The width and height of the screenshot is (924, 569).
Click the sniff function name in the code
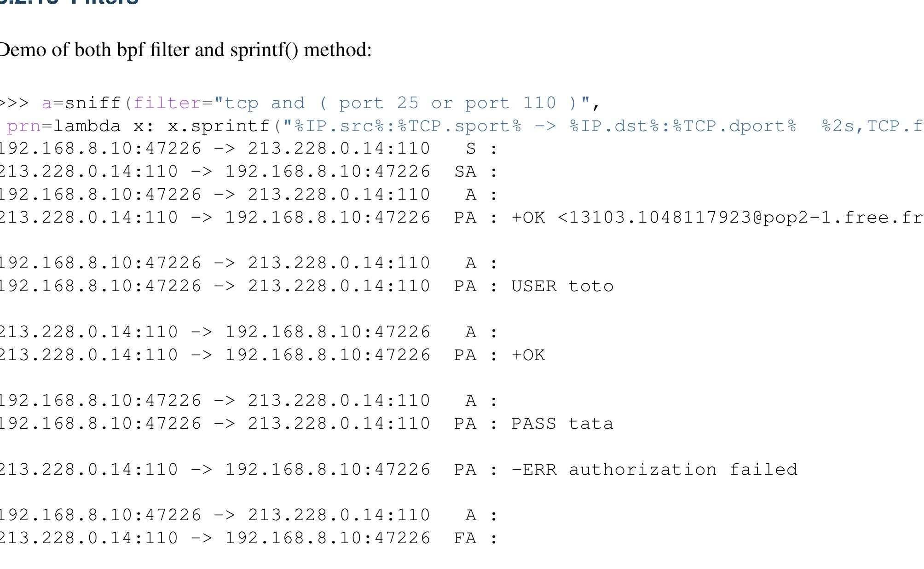tap(93, 103)
